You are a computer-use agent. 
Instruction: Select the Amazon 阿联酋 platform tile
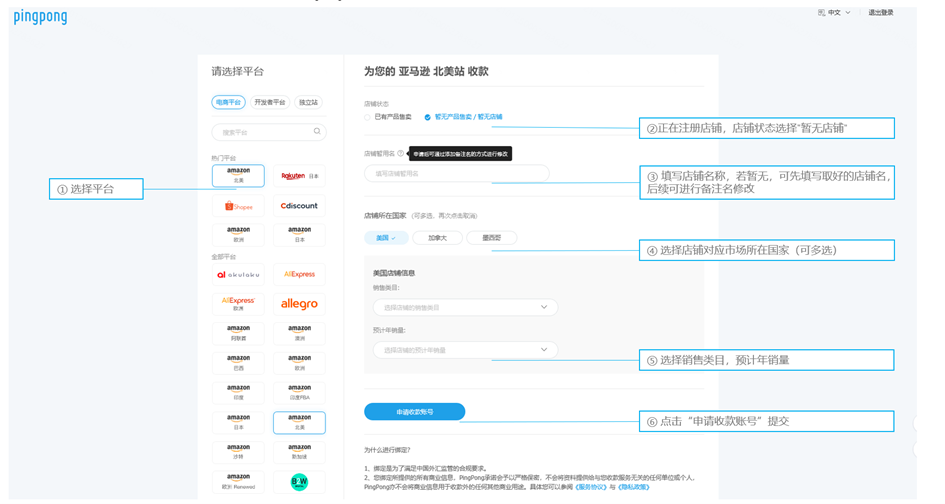click(238, 333)
